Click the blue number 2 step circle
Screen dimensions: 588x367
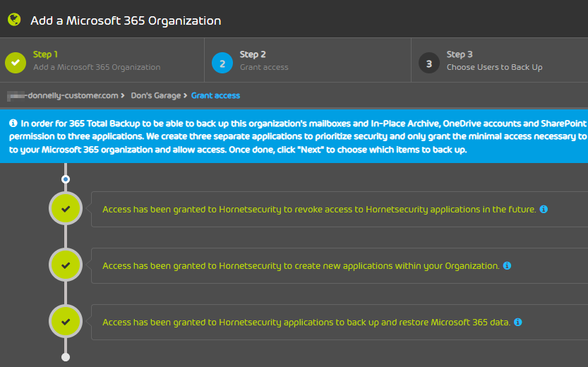[x=222, y=63]
